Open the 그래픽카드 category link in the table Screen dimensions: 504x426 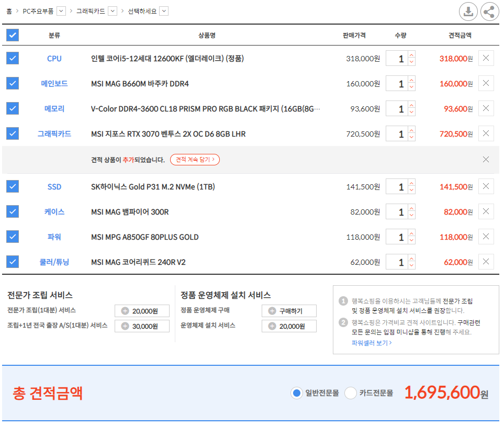54,134
